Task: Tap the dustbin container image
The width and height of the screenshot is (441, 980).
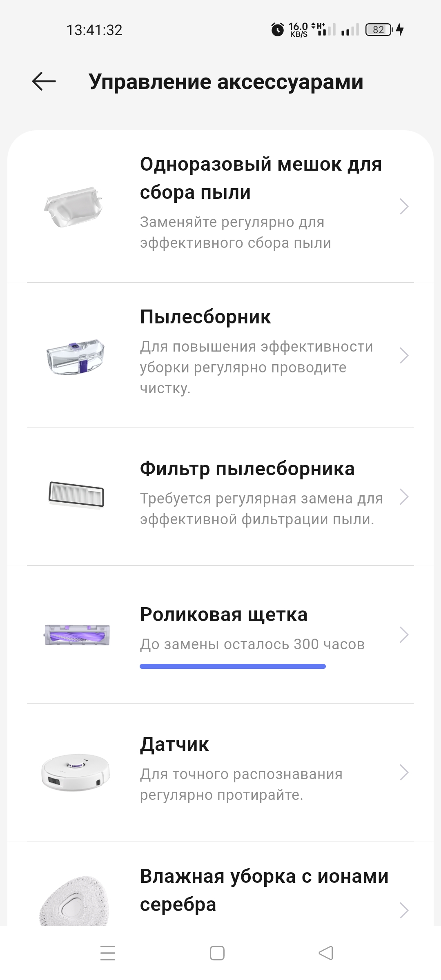Action: [76, 356]
